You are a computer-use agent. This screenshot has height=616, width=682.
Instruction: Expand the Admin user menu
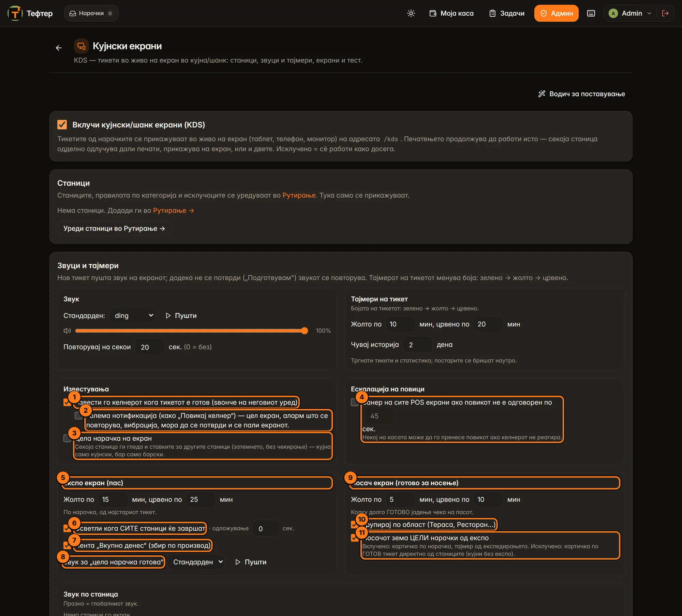point(630,13)
